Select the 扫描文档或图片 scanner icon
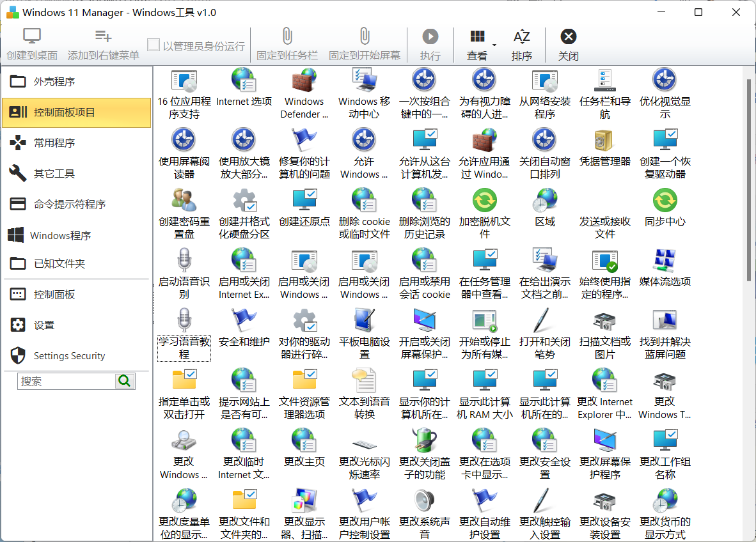The height and width of the screenshot is (542, 756). [x=604, y=322]
